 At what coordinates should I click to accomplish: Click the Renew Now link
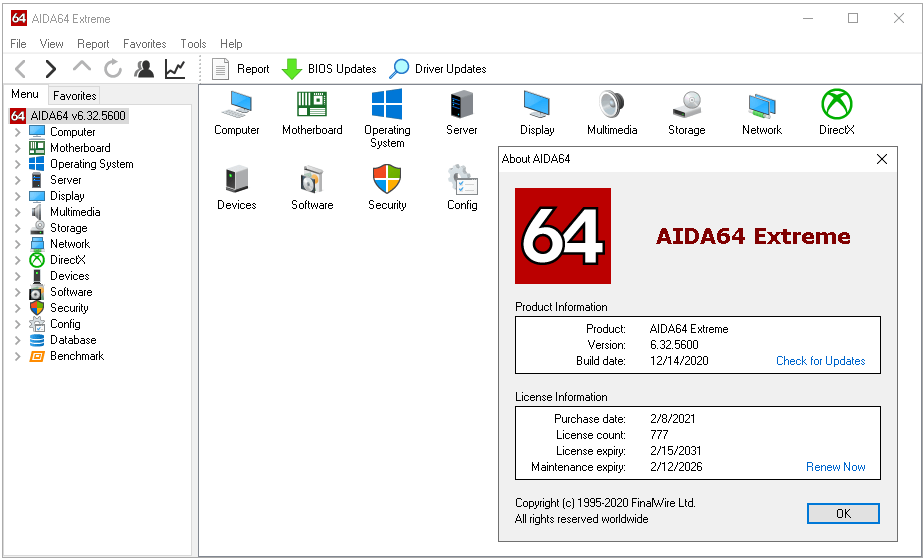coord(835,467)
